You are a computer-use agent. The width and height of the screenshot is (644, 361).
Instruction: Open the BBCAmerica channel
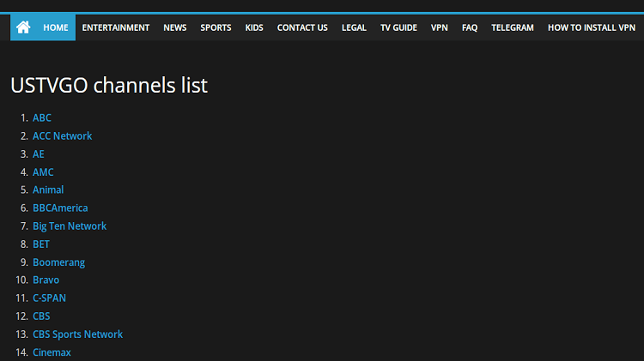click(60, 208)
